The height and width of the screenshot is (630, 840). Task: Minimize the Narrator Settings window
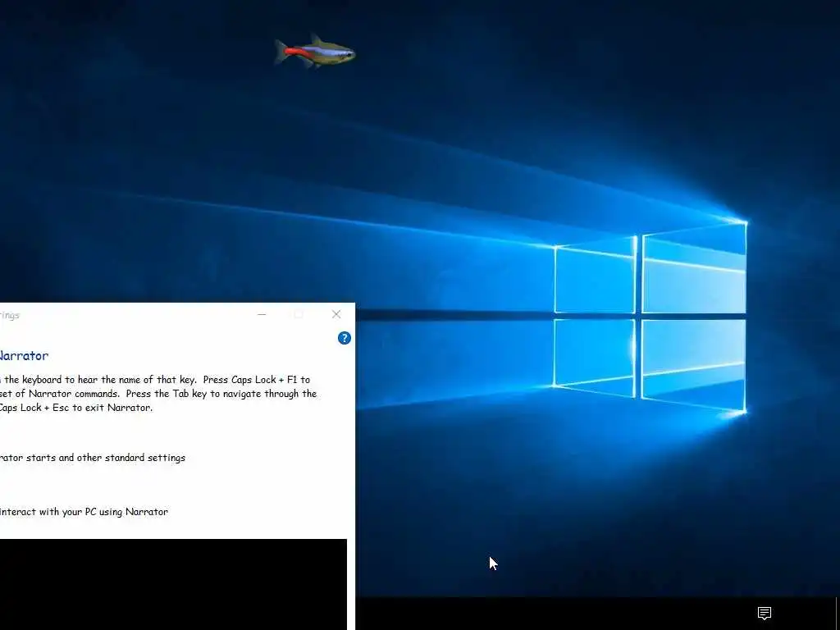click(262, 314)
